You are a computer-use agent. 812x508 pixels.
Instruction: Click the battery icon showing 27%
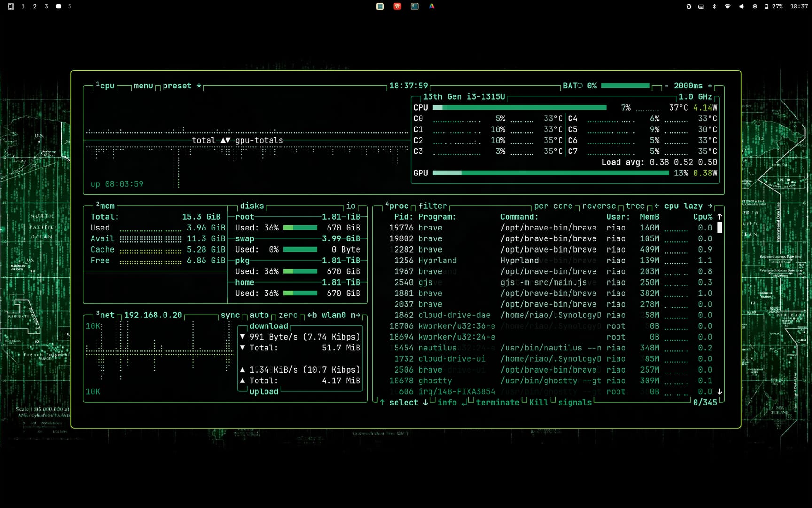766,7
